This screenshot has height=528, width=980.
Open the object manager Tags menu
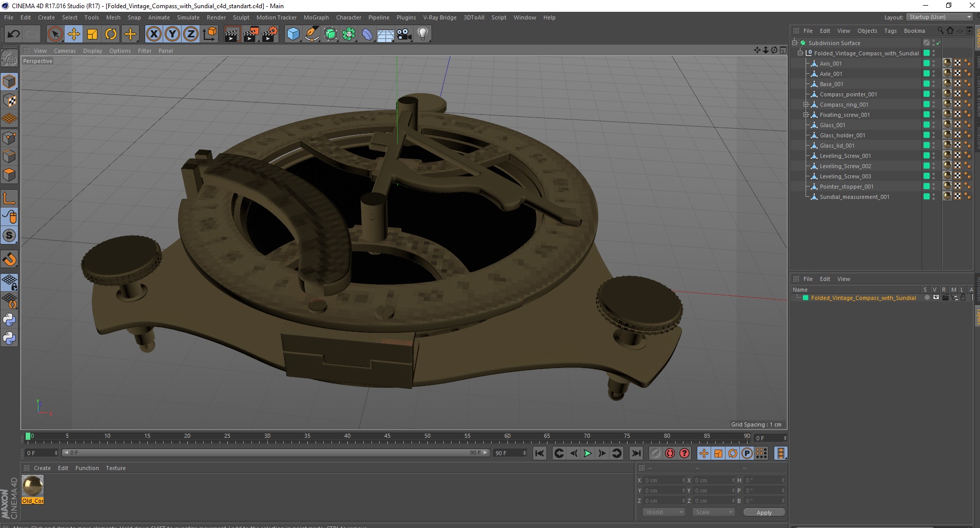(890, 31)
